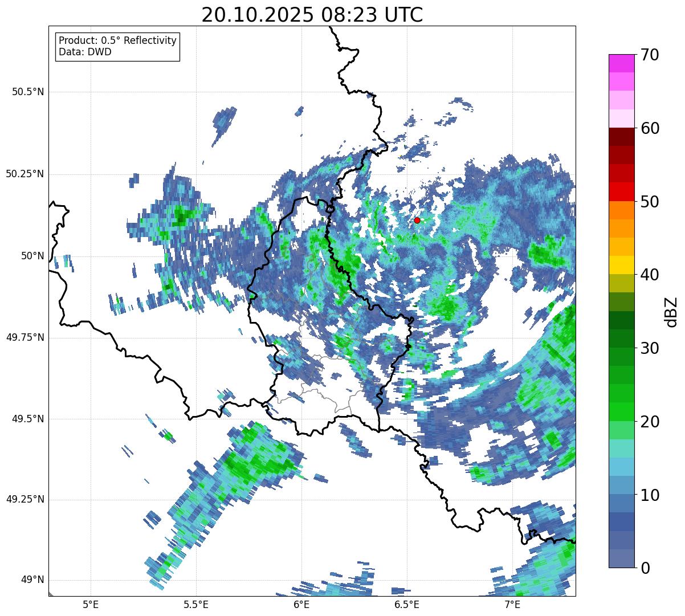Click the 6.5°E longitude label

[407, 604]
